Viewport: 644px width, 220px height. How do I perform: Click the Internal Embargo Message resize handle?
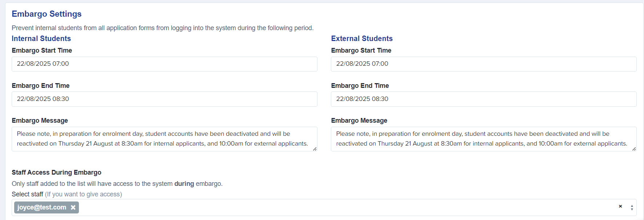[x=315, y=149]
